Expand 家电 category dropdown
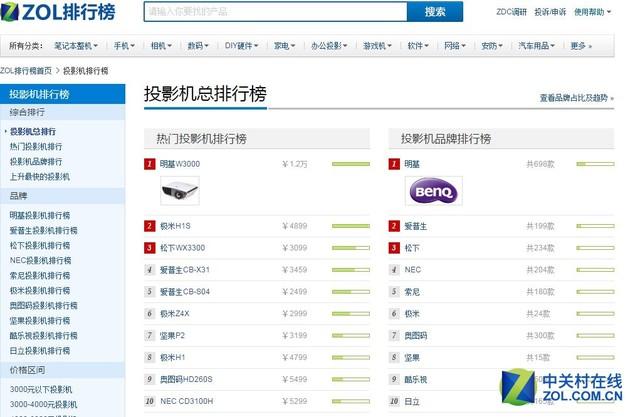 point(284,46)
